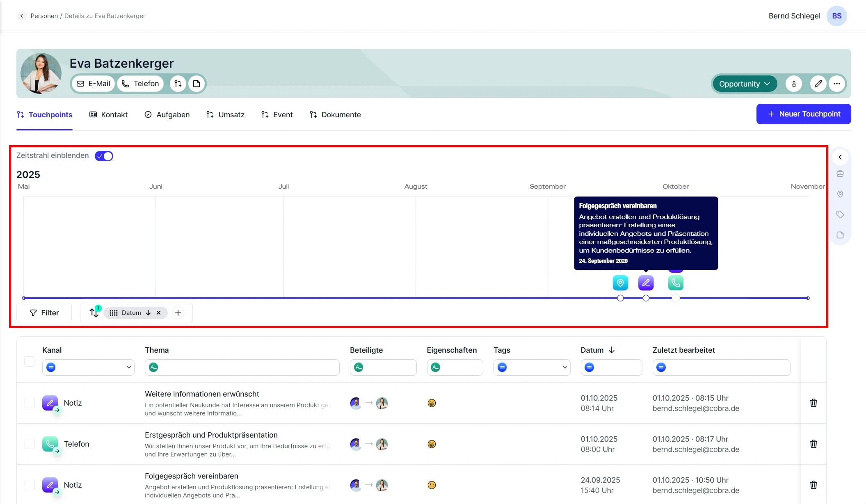Toggle the Zeitstrahl einblenden switch

point(104,156)
